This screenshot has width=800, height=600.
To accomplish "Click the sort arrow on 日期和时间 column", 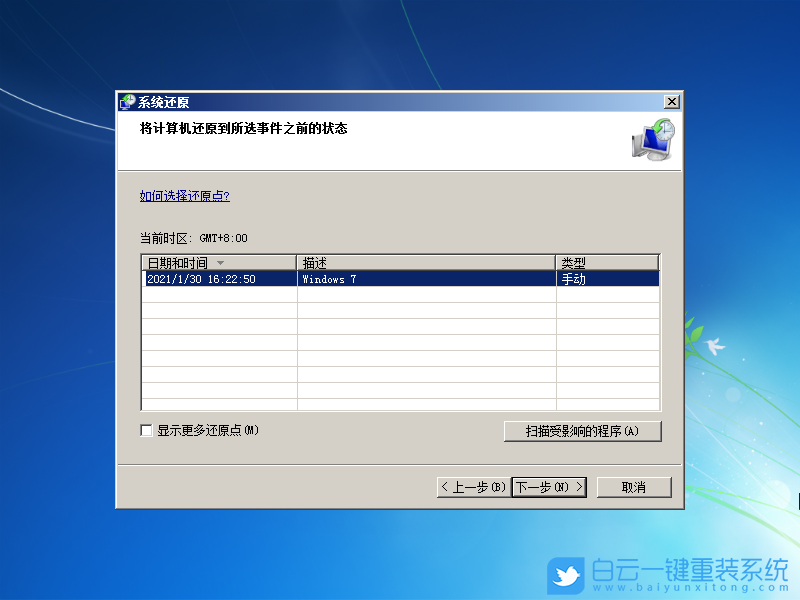I will [x=220, y=261].
